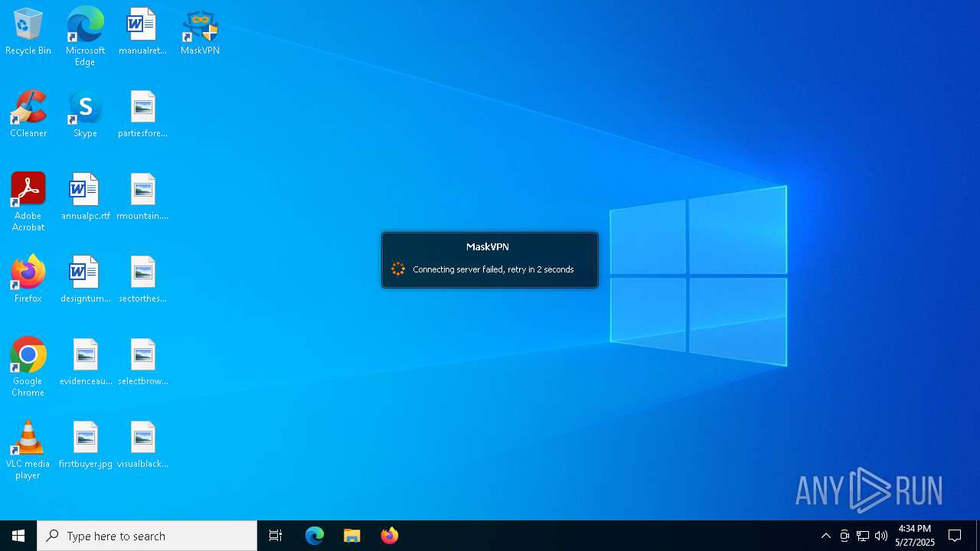Select the firstbuyer.jpg file icon
This screenshot has height=551, width=980.
tap(85, 445)
